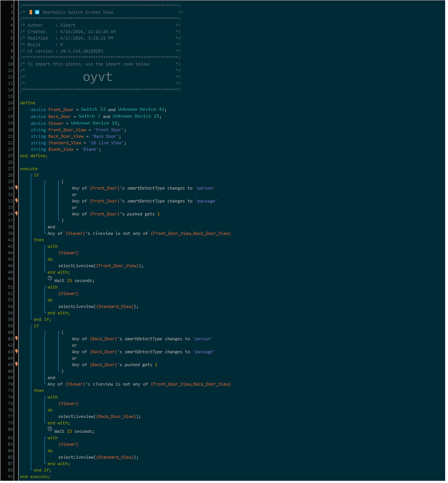Click the clock icon before the second Wait statement
Screen dimensions: 448x483
(50, 429)
